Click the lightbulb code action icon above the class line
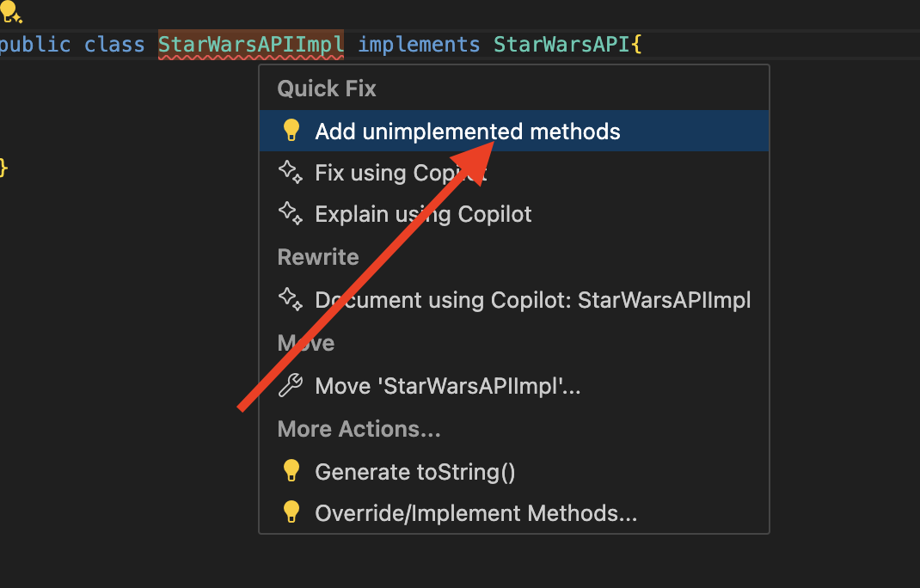The image size is (920, 588). point(10,12)
